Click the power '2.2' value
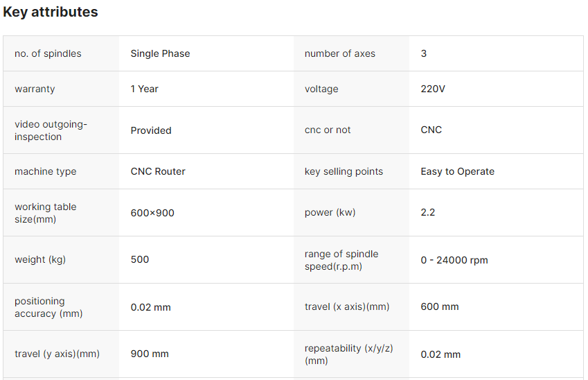This screenshot has height=380, width=588. coord(428,212)
